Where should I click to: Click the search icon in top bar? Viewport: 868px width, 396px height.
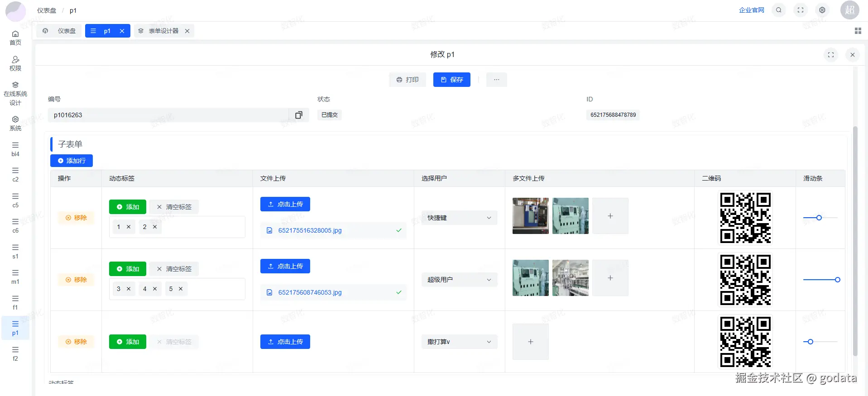pos(779,10)
